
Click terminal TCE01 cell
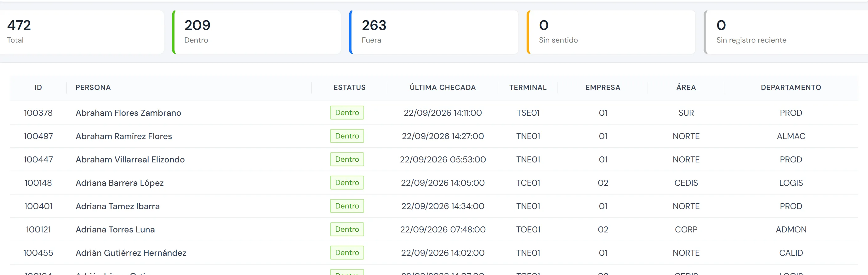tap(528, 183)
